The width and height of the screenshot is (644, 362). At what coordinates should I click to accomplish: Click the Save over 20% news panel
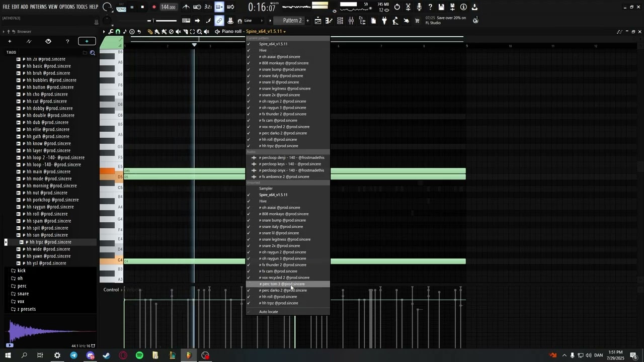446,21
